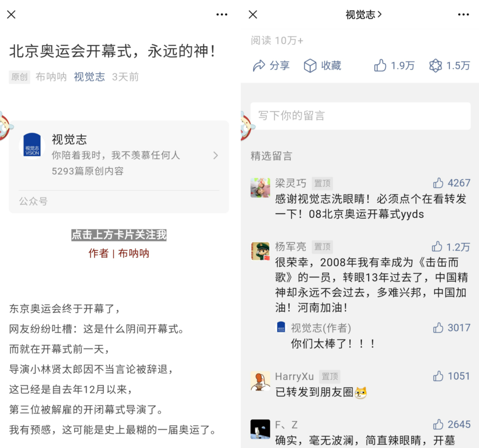
Task: Open the 视觉志 header title with chevron
Action: [x=364, y=15]
